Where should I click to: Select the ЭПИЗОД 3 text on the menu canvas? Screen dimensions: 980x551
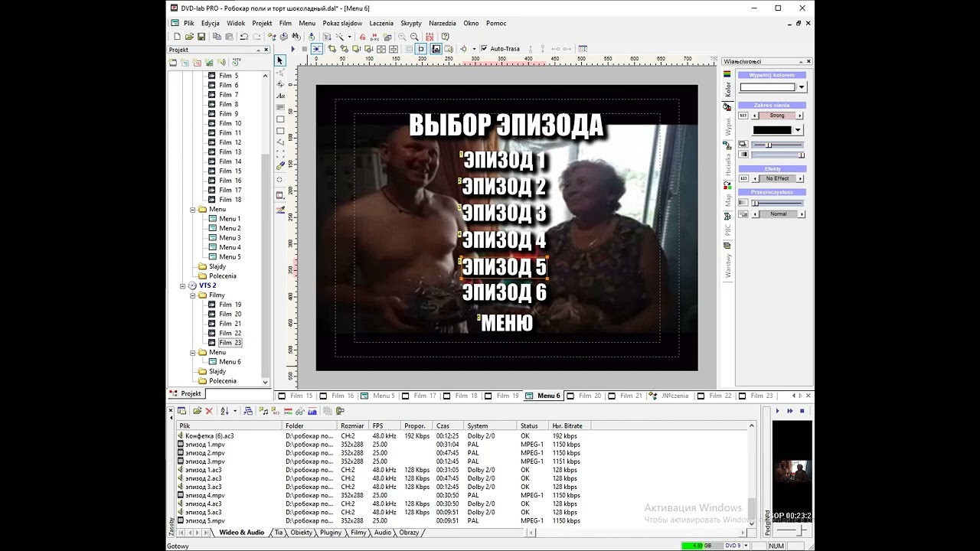(x=504, y=213)
